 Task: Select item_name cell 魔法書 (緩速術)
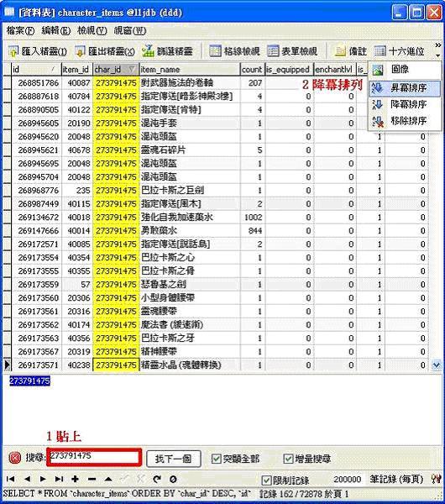190,325
